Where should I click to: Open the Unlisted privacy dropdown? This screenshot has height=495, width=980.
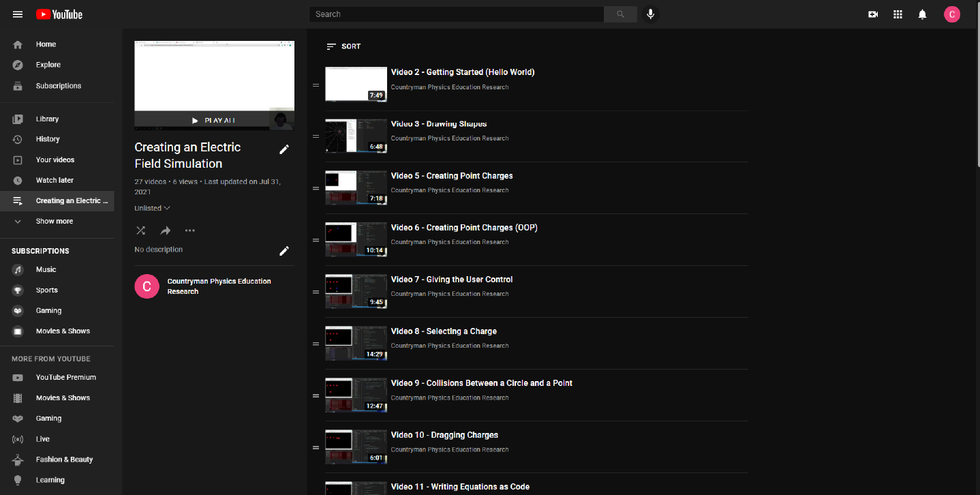click(152, 208)
